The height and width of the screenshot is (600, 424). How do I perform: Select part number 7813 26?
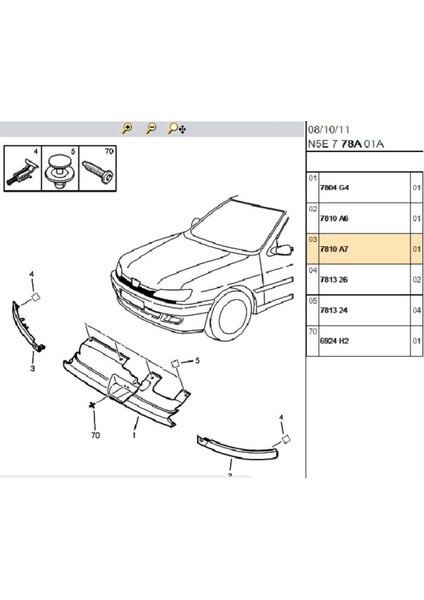pos(334,280)
